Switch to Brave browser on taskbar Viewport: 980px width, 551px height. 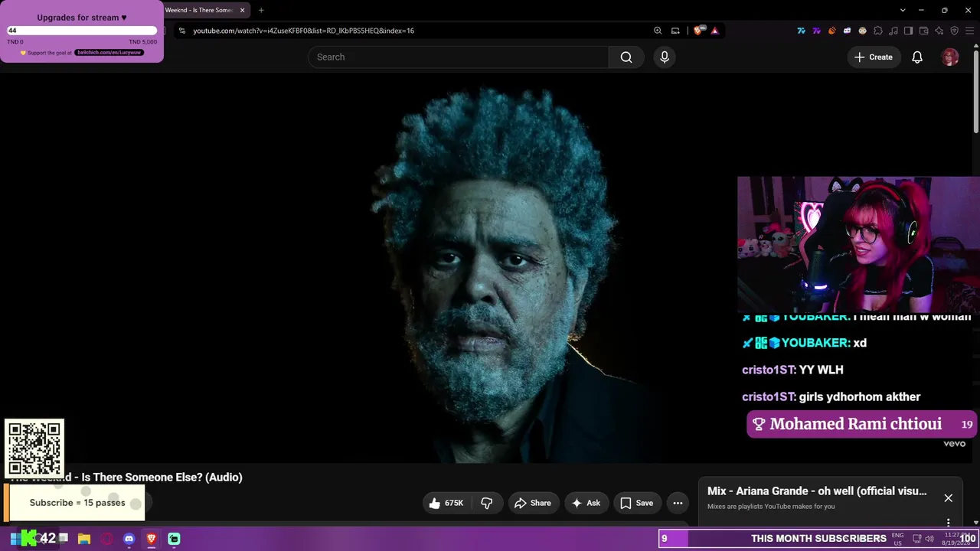(x=151, y=539)
